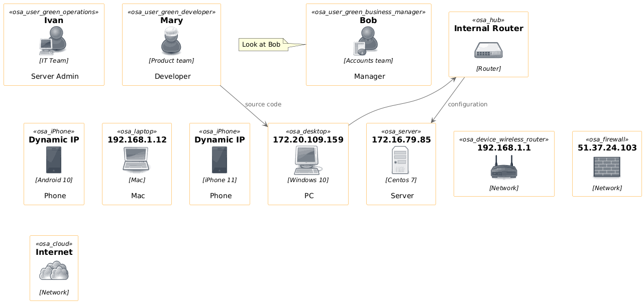Select the Internal Router hub icon
This screenshot has width=644, height=303.
click(488, 50)
